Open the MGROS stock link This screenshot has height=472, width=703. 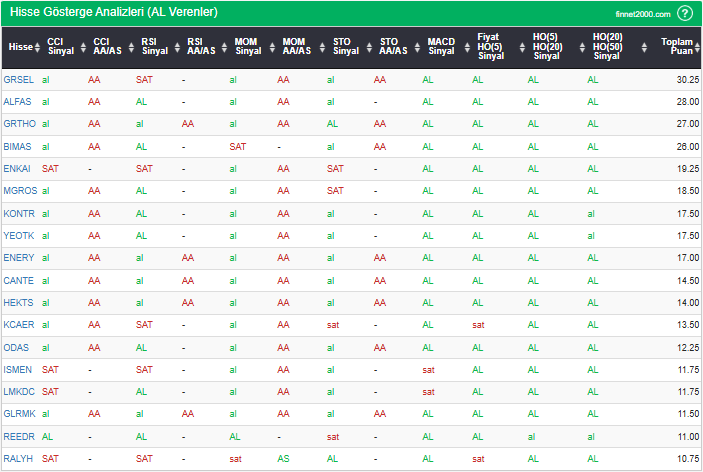pos(20,190)
